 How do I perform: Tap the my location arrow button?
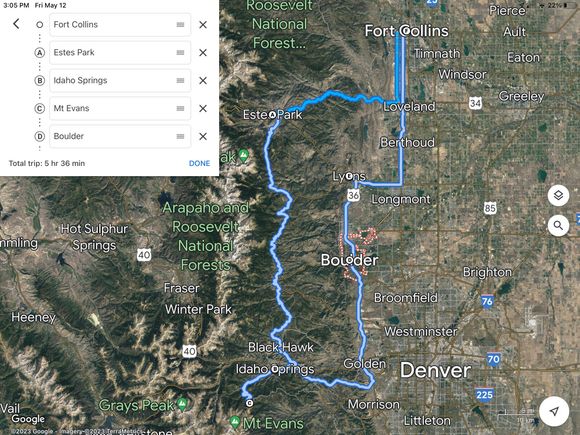(554, 411)
